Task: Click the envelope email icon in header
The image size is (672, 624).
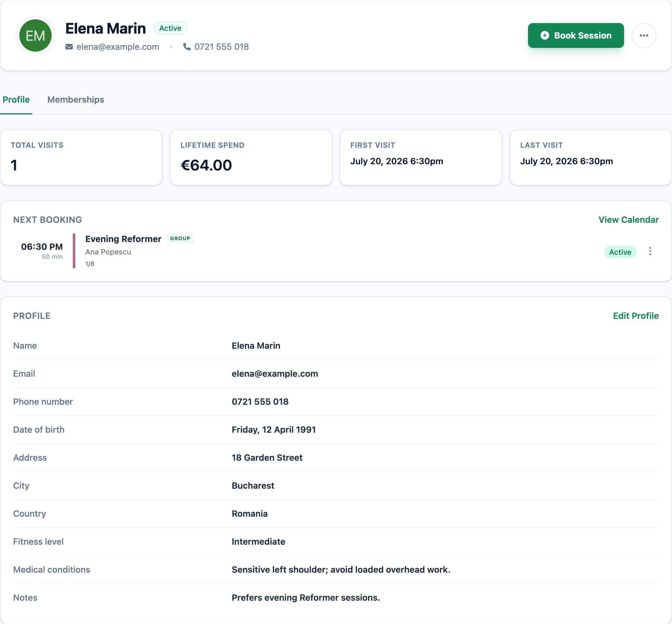Action: (69, 47)
